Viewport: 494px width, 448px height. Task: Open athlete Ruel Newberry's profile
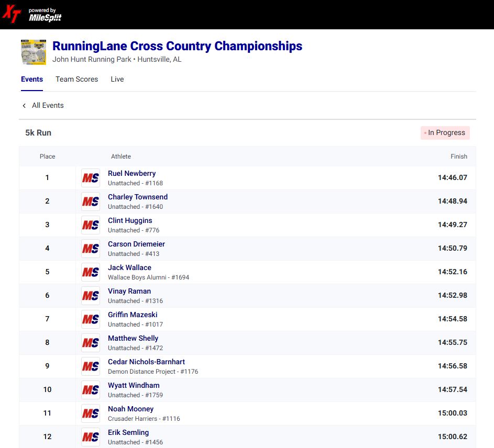coord(131,173)
